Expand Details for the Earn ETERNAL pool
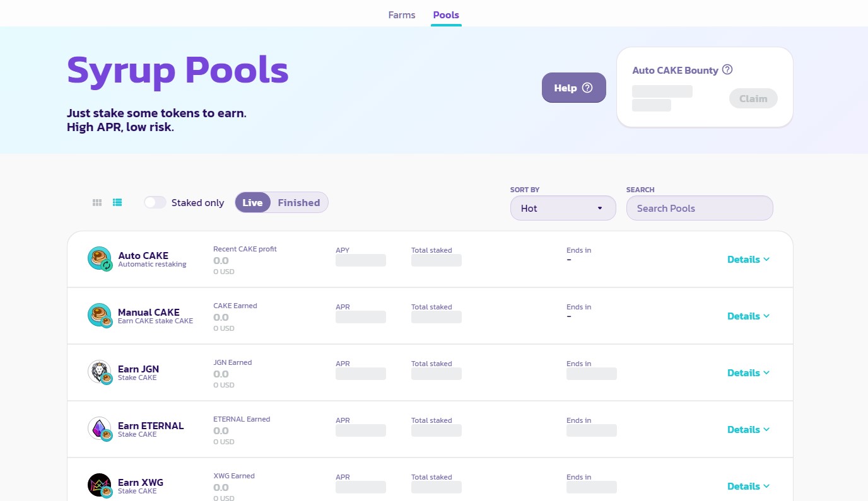Image resolution: width=868 pixels, height=501 pixels. [x=749, y=429]
